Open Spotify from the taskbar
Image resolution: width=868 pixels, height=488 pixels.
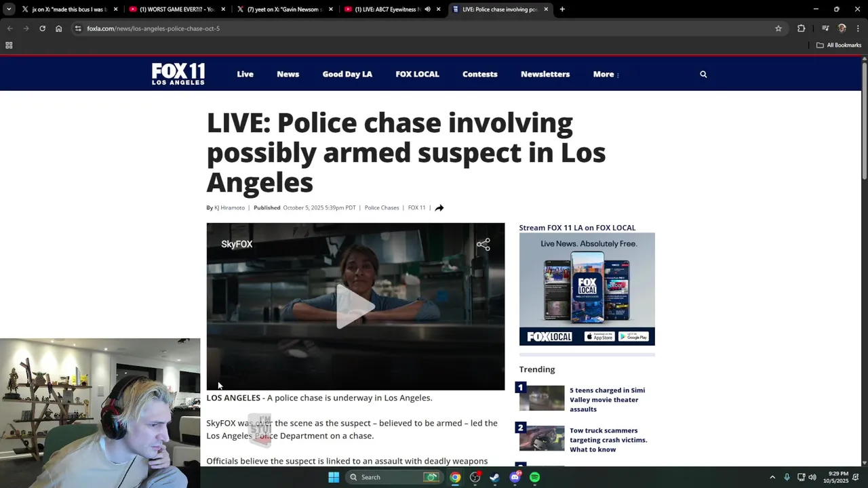(x=535, y=477)
